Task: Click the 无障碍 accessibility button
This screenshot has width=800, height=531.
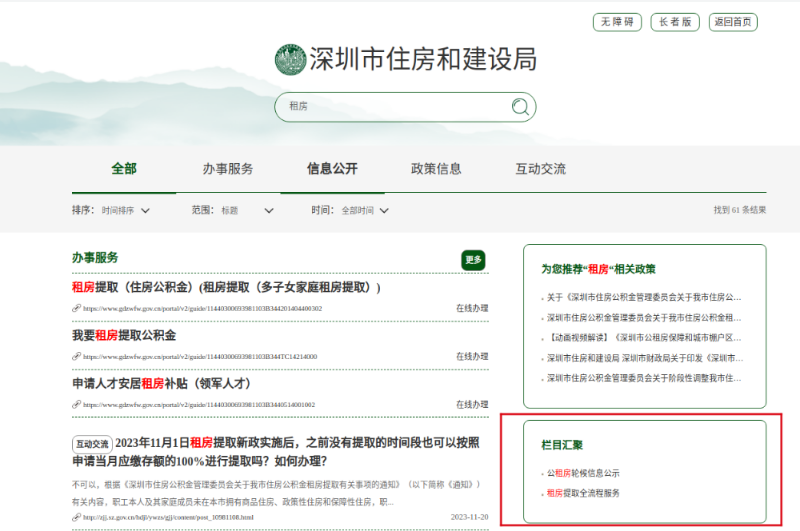Action: [x=618, y=22]
